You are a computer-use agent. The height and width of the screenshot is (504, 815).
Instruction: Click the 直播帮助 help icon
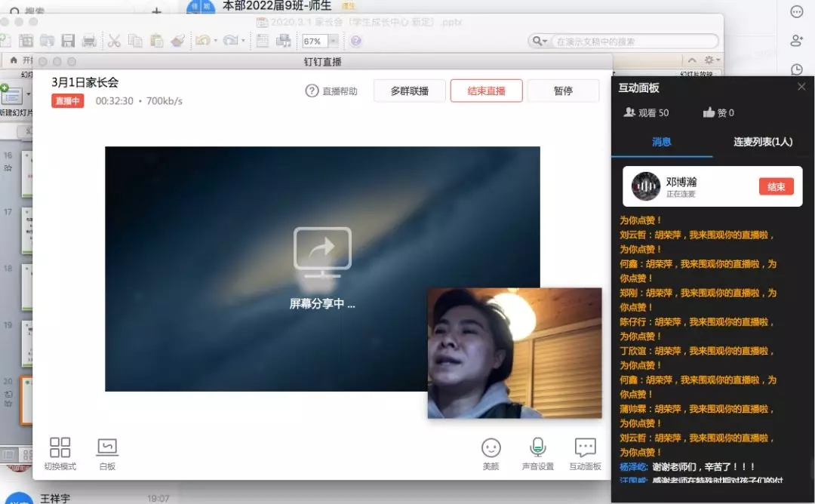click(x=312, y=91)
